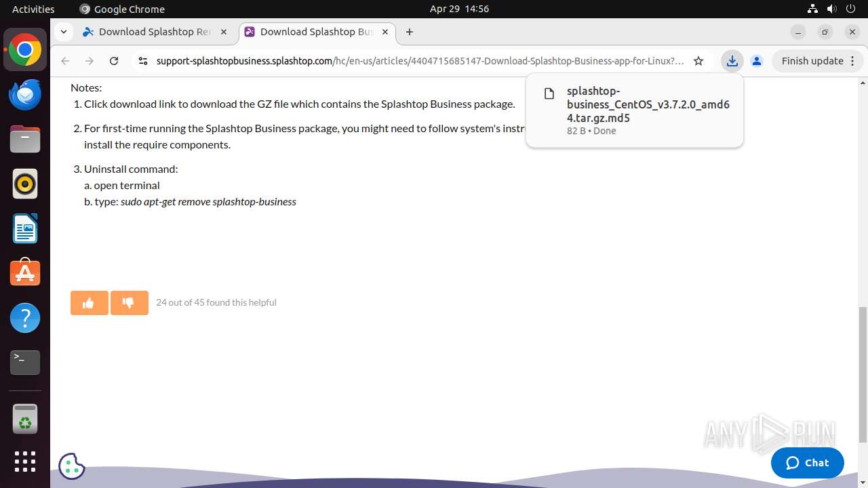Open the Chrome profile avatar
The image size is (868, 488).
pos(757,61)
